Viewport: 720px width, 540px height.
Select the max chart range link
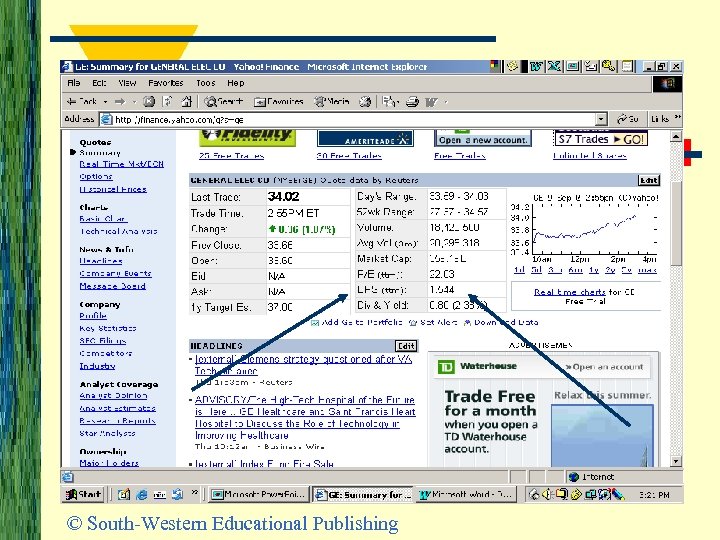tap(647, 270)
